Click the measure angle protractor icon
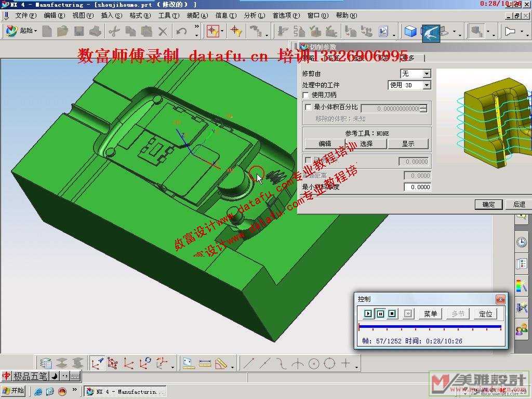This screenshot has width=532, height=399. 221,363
